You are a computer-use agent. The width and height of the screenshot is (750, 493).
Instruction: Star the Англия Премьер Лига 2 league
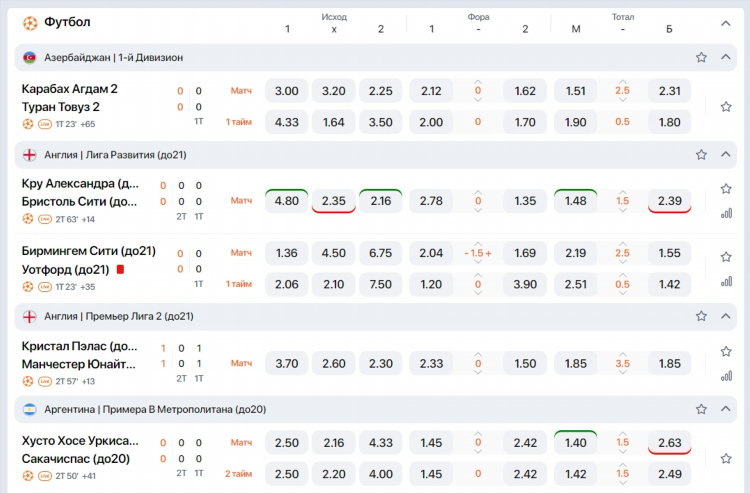coord(701,316)
